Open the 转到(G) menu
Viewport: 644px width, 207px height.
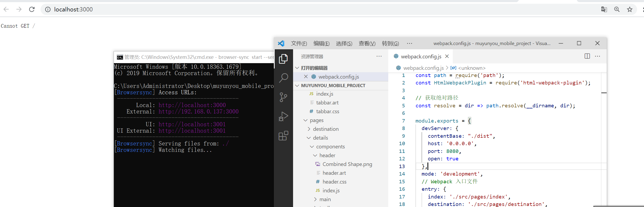pos(390,43)
